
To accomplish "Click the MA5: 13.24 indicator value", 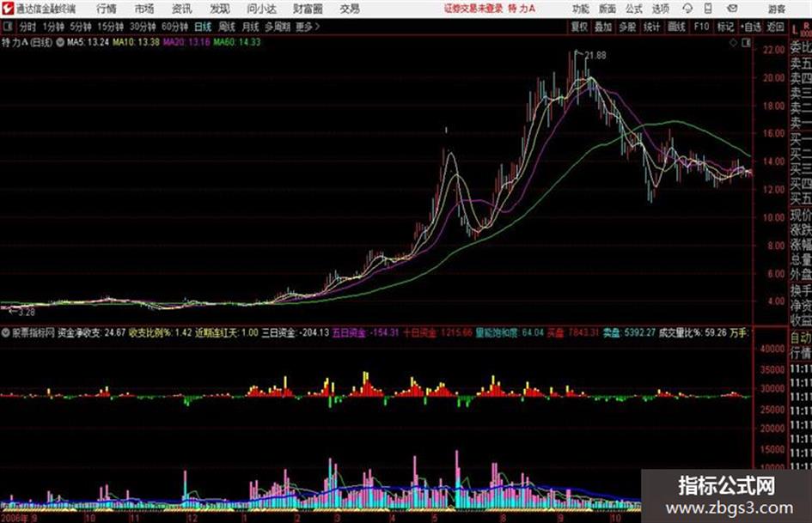I will [x=88, y=42].
